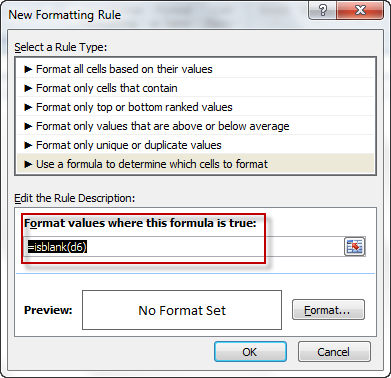Click the help question mark button
391x378 pixels.
click(323, 11)
